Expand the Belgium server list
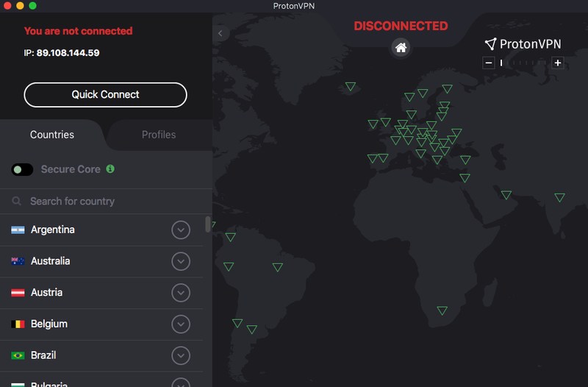The image size is (588, 387). [181, 324]
